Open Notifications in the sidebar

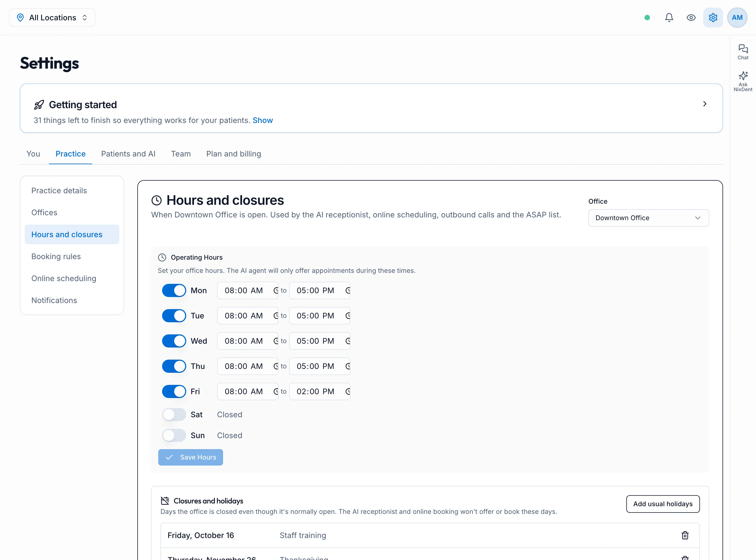point(72,300)
